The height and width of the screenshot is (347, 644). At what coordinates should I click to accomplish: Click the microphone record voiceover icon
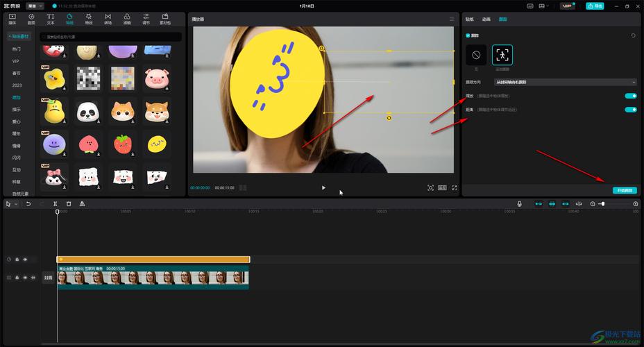pos(519,204)
